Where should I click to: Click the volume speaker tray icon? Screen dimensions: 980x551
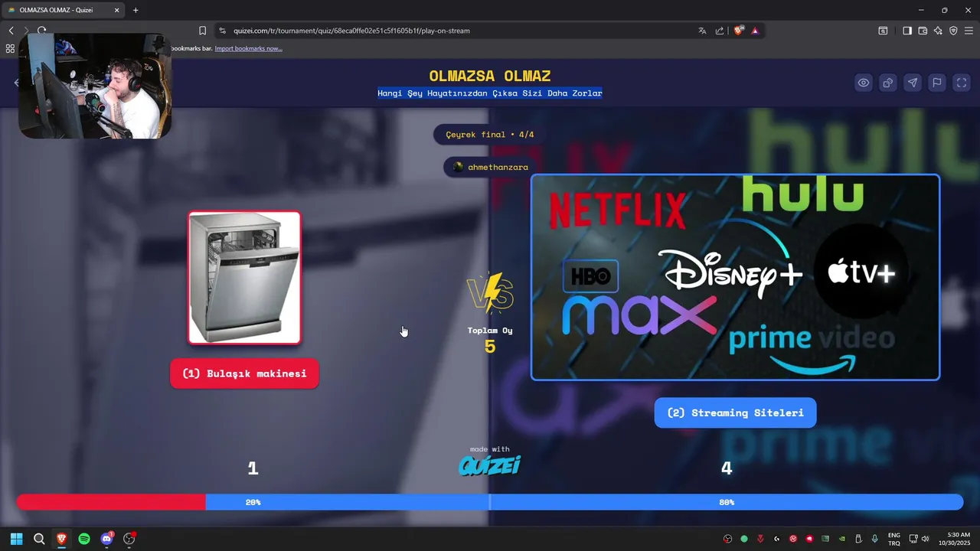(926, 539)
